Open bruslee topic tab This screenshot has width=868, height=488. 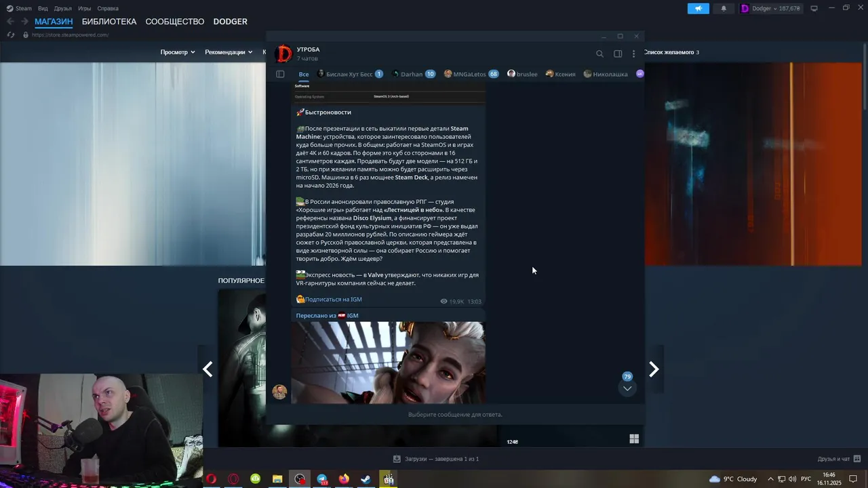tap(522, 74)
